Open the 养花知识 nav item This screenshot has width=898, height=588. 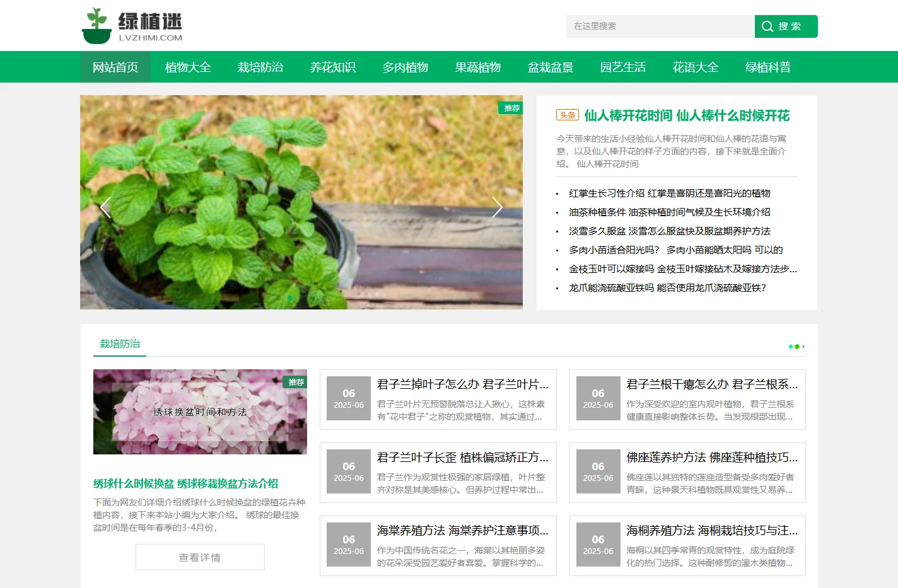click(333, 67)
